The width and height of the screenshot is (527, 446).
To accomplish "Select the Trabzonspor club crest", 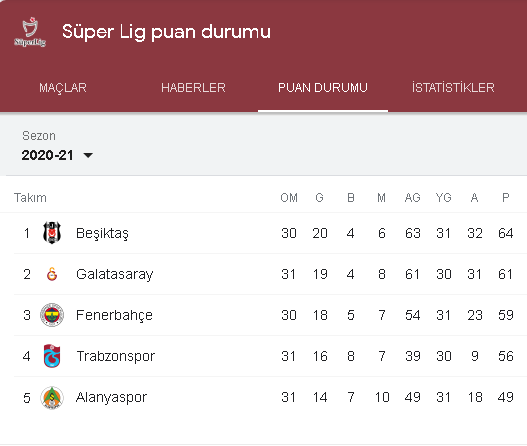I will (x=52, y=356).
